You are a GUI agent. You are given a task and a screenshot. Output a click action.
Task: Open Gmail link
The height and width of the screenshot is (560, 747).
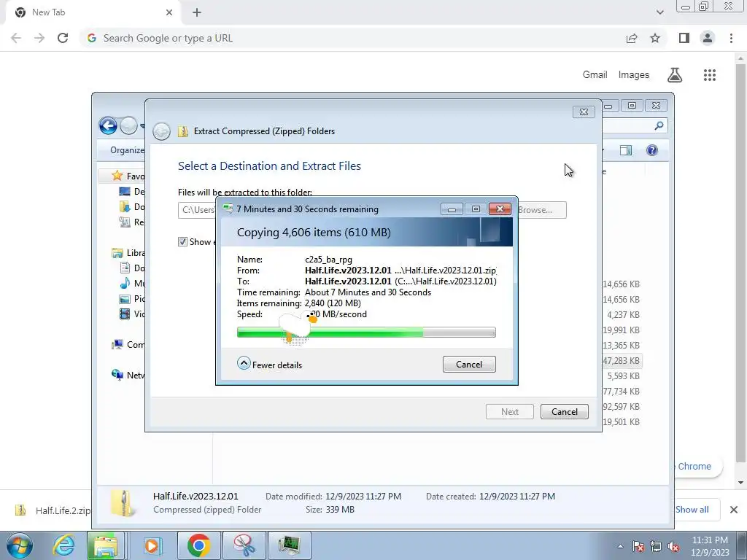click(x=595, y=75)
